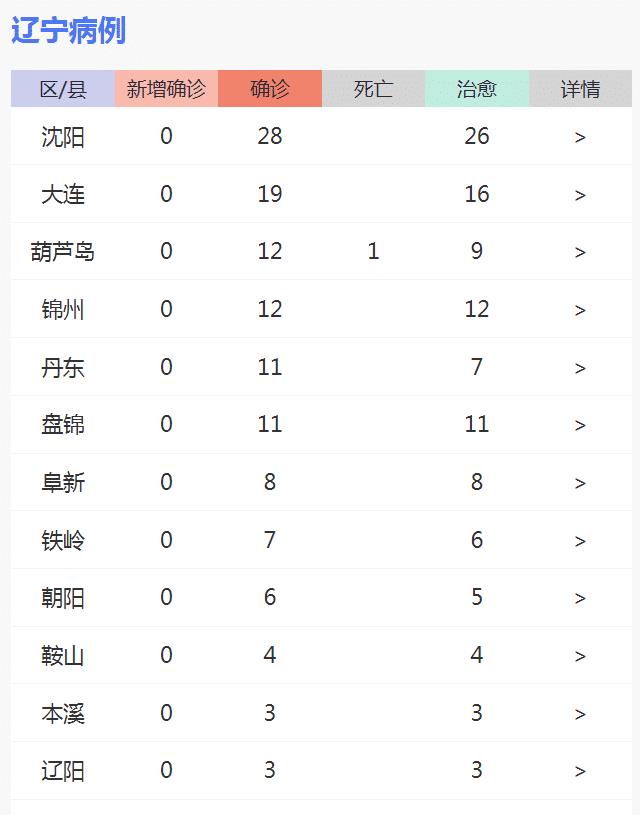
Task: Open details for the 本溪 row
Action: coord(580,713)
